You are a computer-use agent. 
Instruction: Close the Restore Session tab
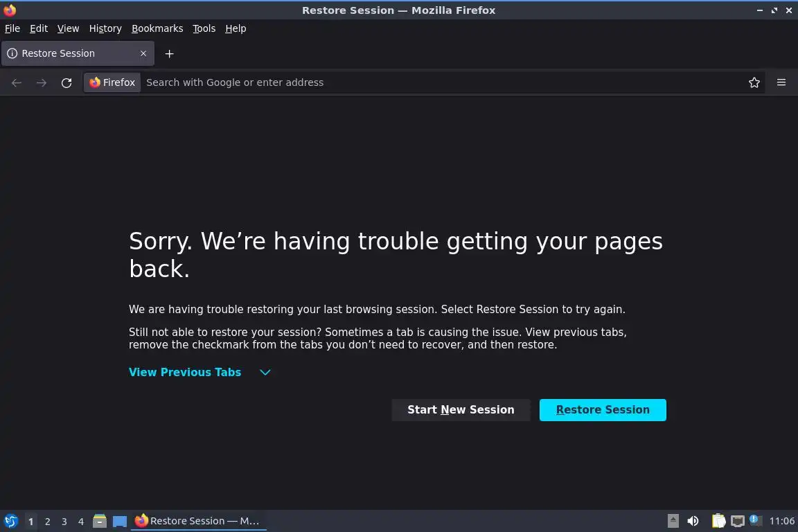coord(143,53)
